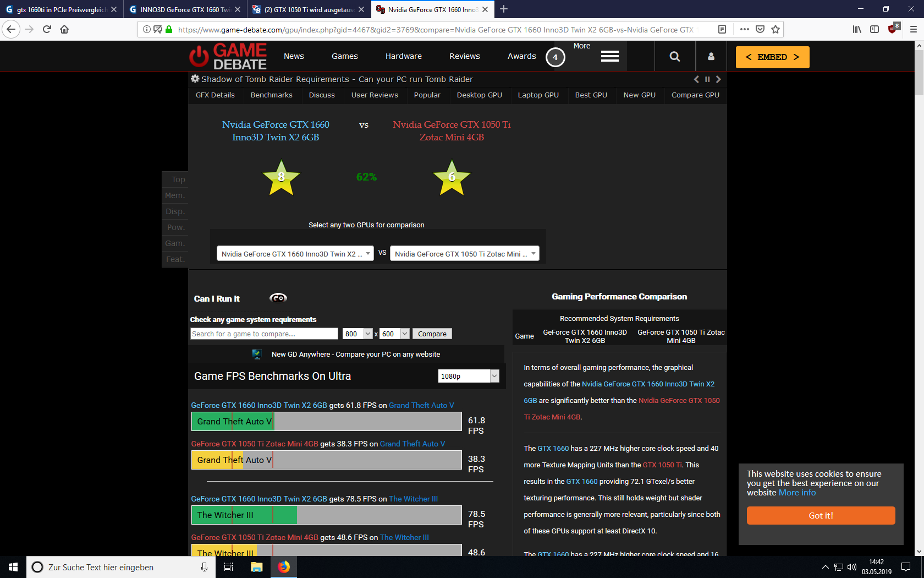Click the yellow star rated 6
The height and width of the screenshot is (578, 924).
coord(452,177)
